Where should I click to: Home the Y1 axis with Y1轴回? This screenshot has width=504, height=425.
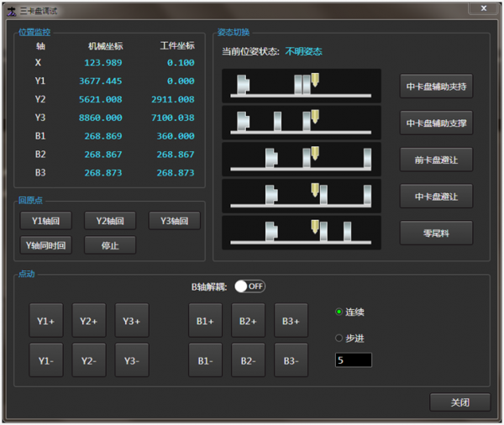pyautogui.click(x=46, y=221)
